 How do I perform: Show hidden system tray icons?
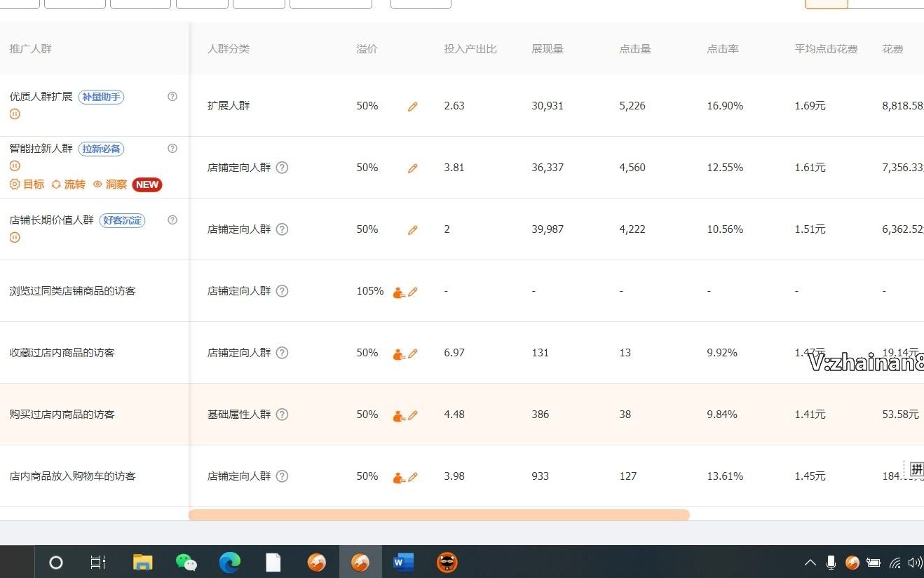point(810,563)
